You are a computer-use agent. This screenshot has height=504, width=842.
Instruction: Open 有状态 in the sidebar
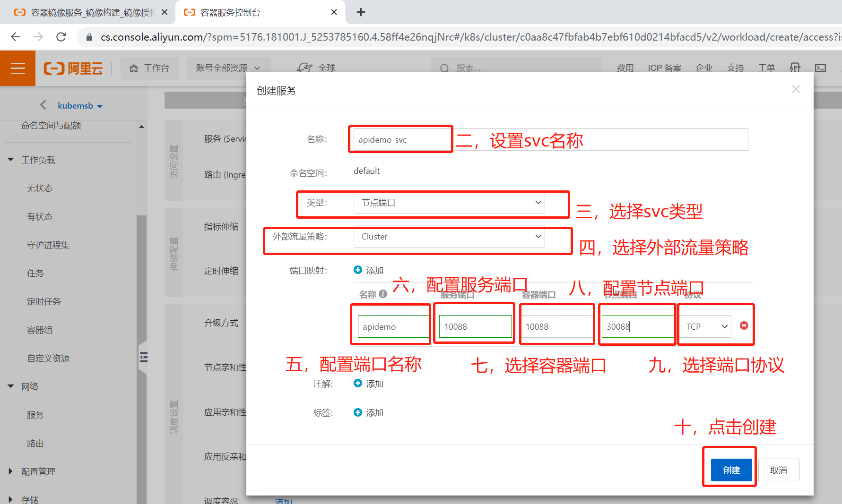tap(40, 217)
